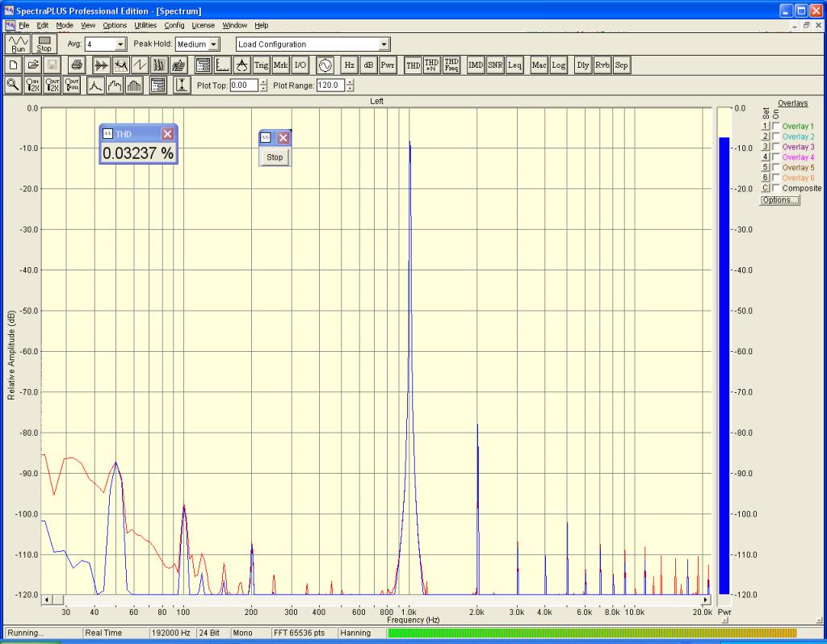
Task: Click the overlay Options... button
Action: (779, 200)
